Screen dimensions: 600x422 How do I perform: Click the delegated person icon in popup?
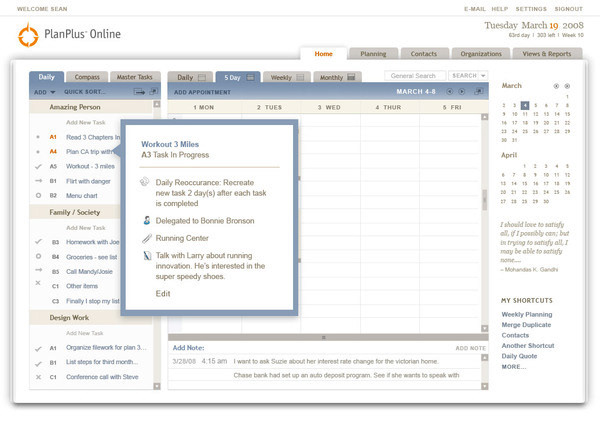[147, 220]
